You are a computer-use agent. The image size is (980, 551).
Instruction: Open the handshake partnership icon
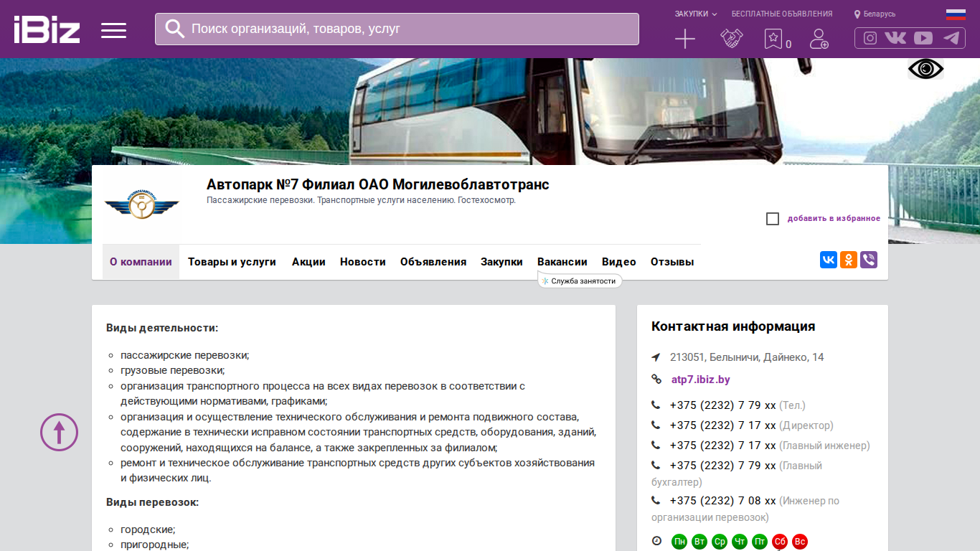[732, 39]
